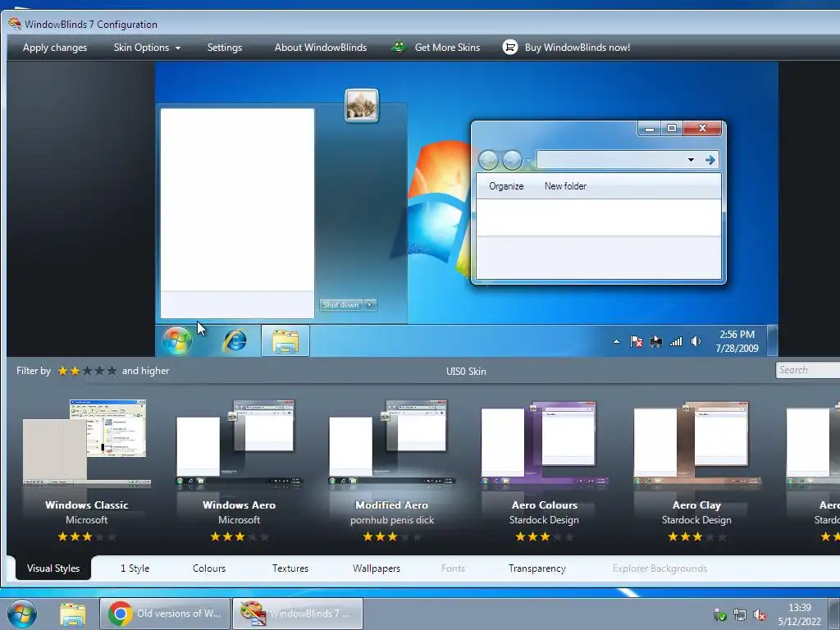Viewport: 840px width, 630px height.
Task: Click Stardock Design under Aero Colours
Action: tap(544, 519)
